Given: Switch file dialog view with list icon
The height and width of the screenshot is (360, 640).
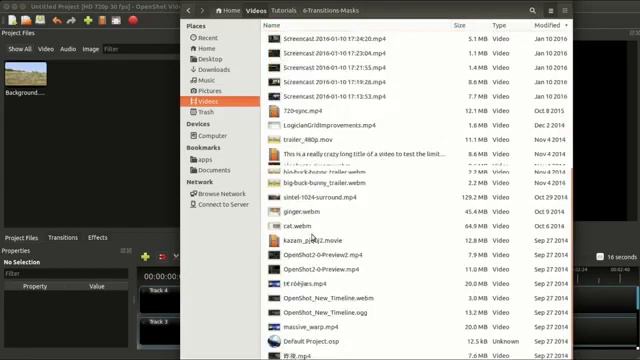Looking at the screenshot, I should (551, 11).
